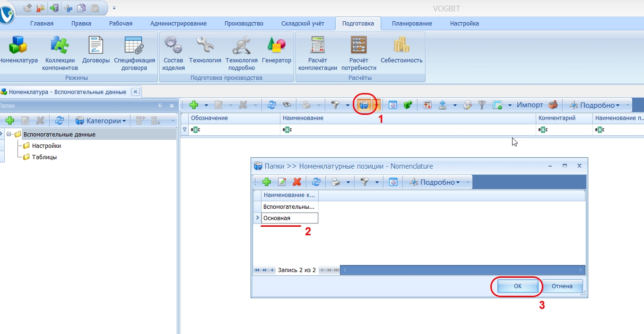Click the scissors icon in the quick access toolbar
This screenshot has height=334, width=644.
(x=68, y=8)
